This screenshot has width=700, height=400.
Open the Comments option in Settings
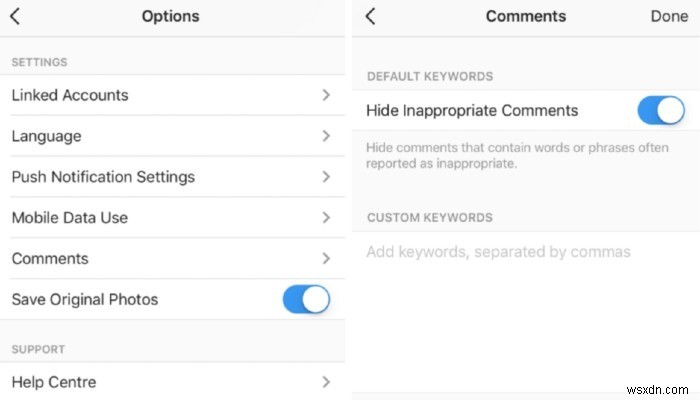[50, 259]
